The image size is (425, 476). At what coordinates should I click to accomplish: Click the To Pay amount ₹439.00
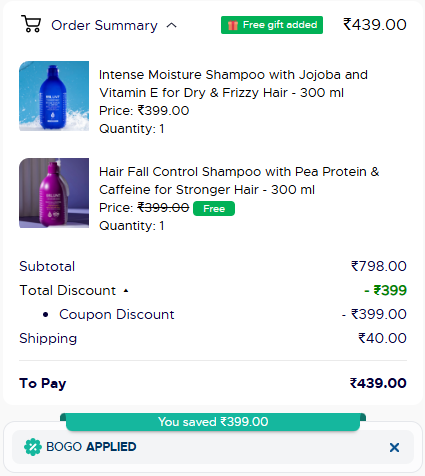coord(378,383)
